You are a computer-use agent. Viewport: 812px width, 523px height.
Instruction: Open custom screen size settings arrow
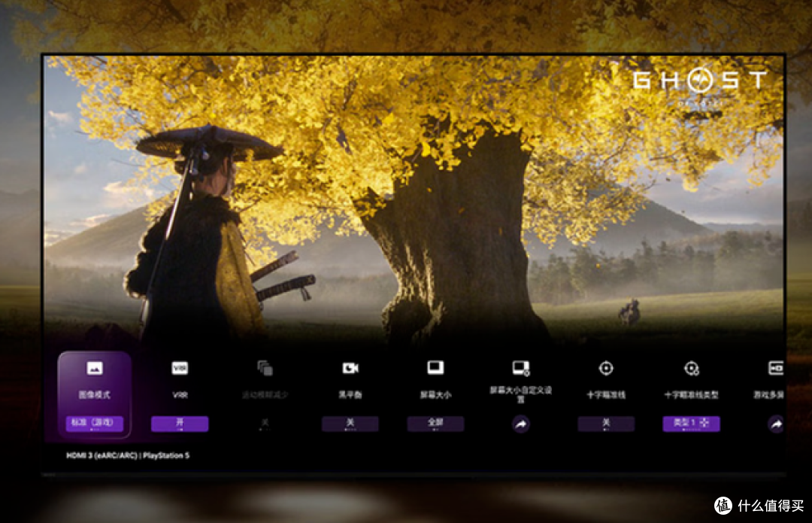[521, 424]
